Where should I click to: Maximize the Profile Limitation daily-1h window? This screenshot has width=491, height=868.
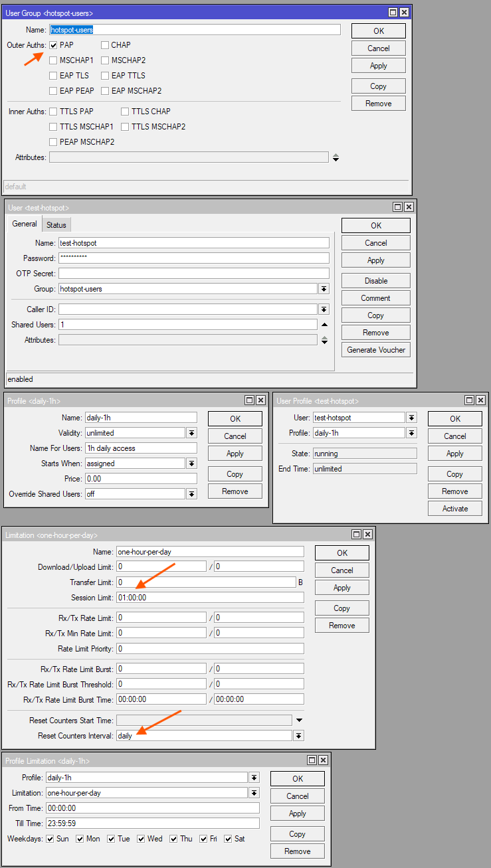click(312, 760)
